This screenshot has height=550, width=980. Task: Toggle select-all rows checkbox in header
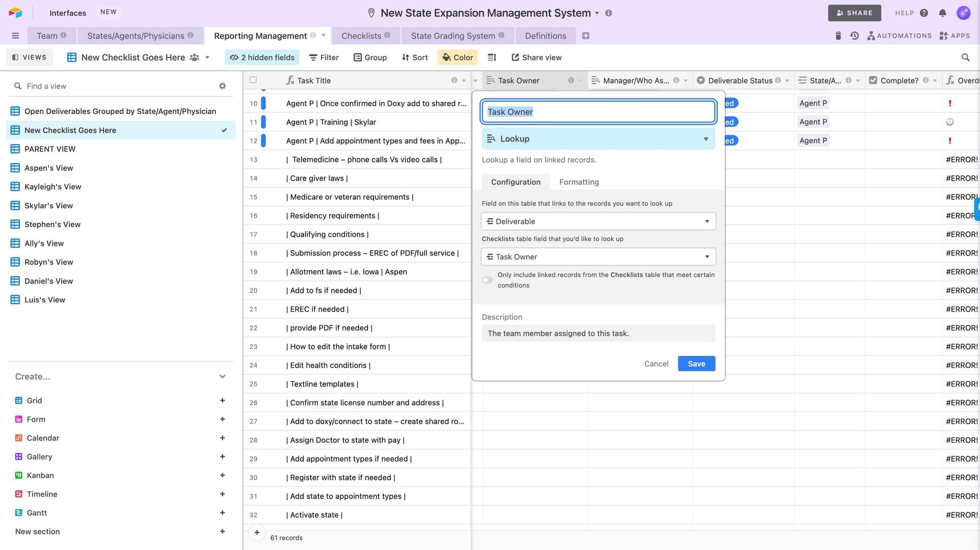click(253, 80)
